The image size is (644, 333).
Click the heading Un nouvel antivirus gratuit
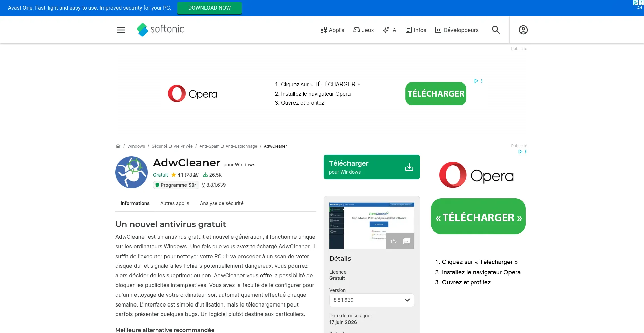pos(171,224)
